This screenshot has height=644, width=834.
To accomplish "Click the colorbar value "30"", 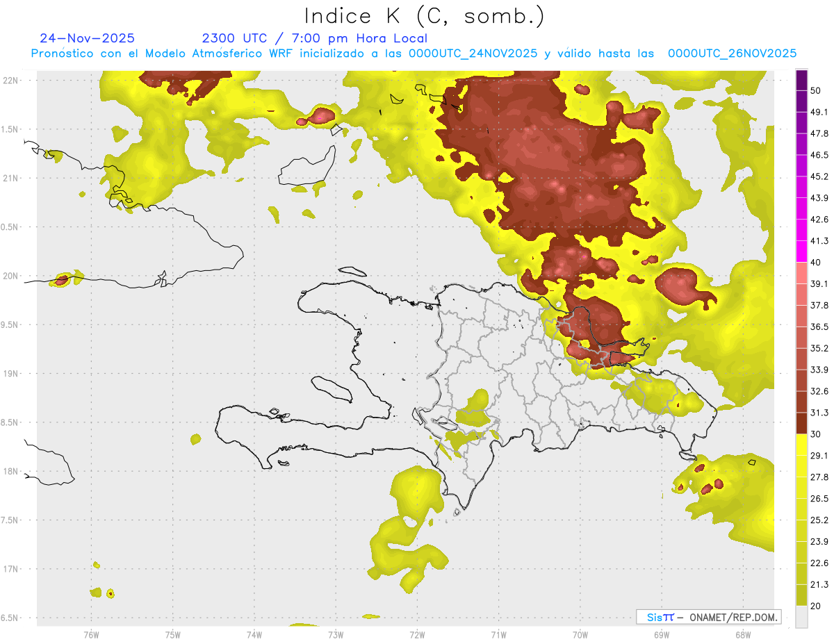I will point(816,434).
